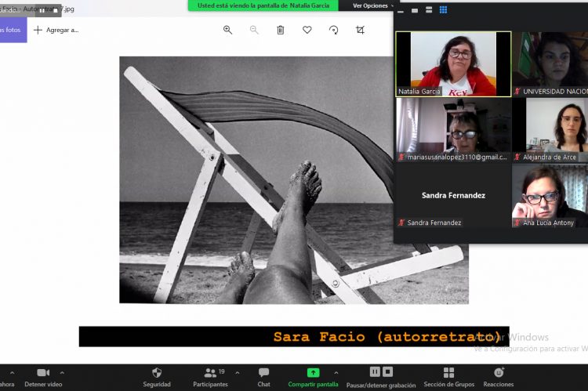588x391 pixels.
Task: Add photo to favorites with heart icon
Action: 307,30
